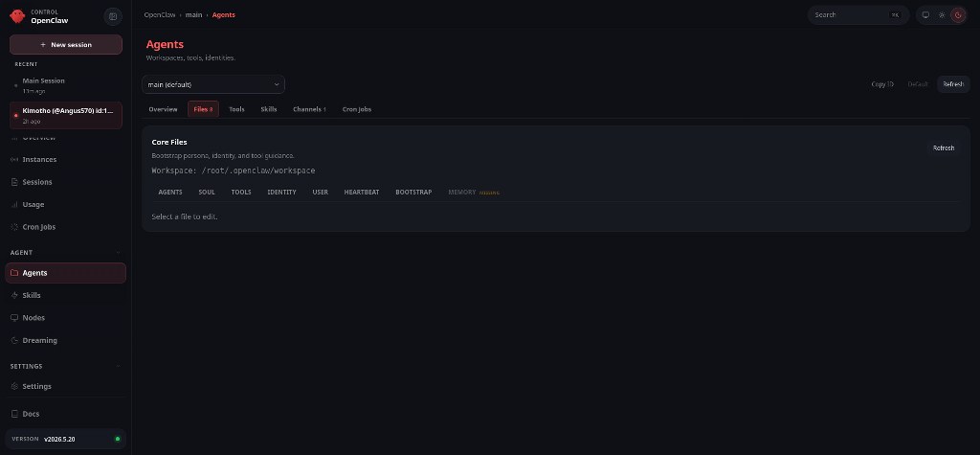This screenshot has width=980, height=455.
Task: Click the Instances icon in sidebar
Action: (14, 160)
